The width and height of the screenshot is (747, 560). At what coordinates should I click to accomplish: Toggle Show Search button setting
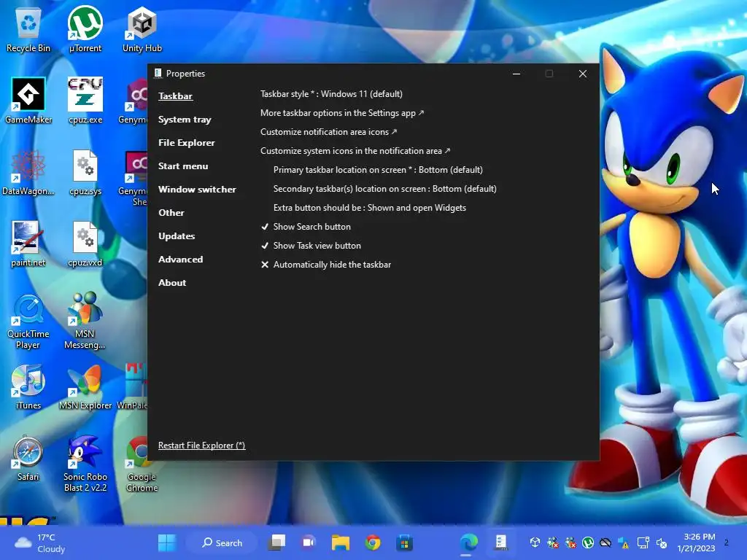[306, 227]
